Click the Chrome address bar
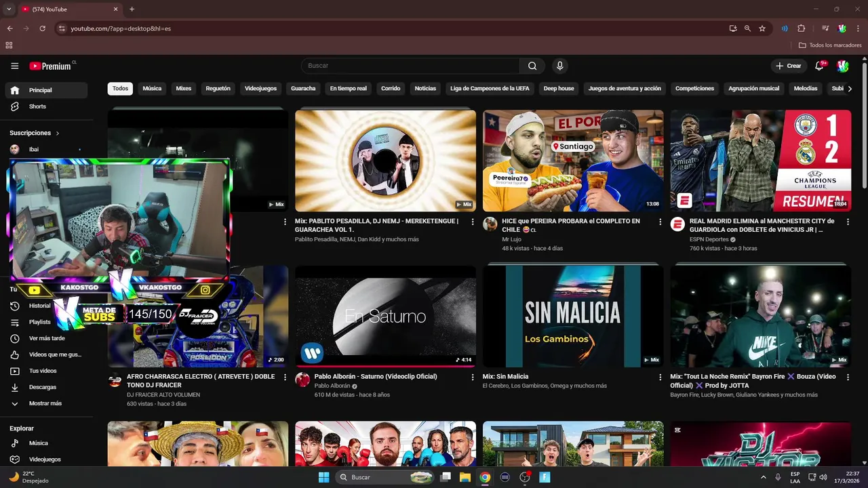The image size is (868, 488). (x=393, y=28)
